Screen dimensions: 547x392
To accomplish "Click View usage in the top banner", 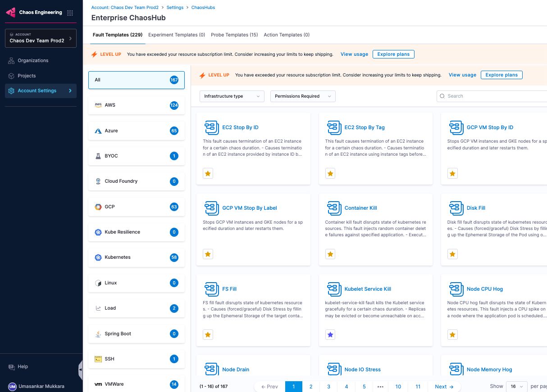I will tap(354, 54).
